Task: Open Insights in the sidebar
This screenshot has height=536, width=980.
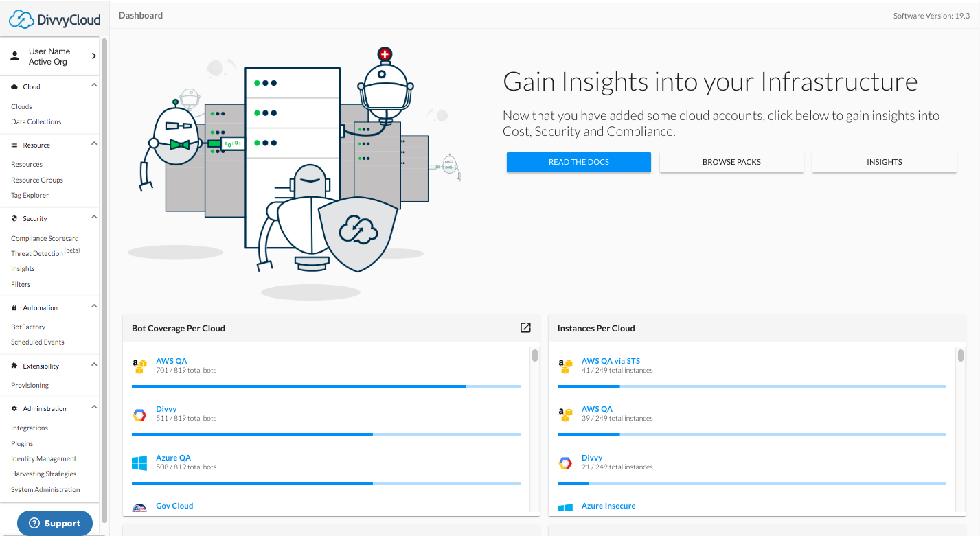Action: pos(23,269)
